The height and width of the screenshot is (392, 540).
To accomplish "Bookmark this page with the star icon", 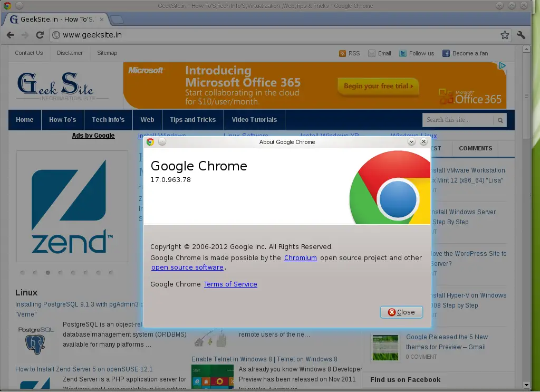I will tap(505, 35).
